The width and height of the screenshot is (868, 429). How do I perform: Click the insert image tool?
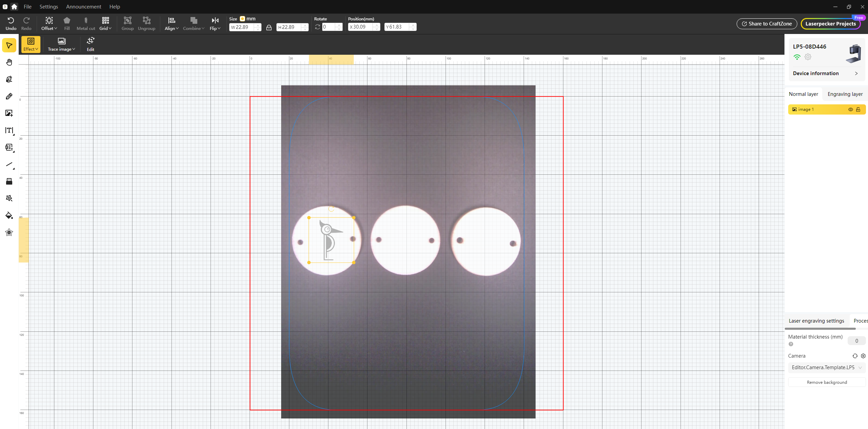pyautogui.click(x=9, y=113)
